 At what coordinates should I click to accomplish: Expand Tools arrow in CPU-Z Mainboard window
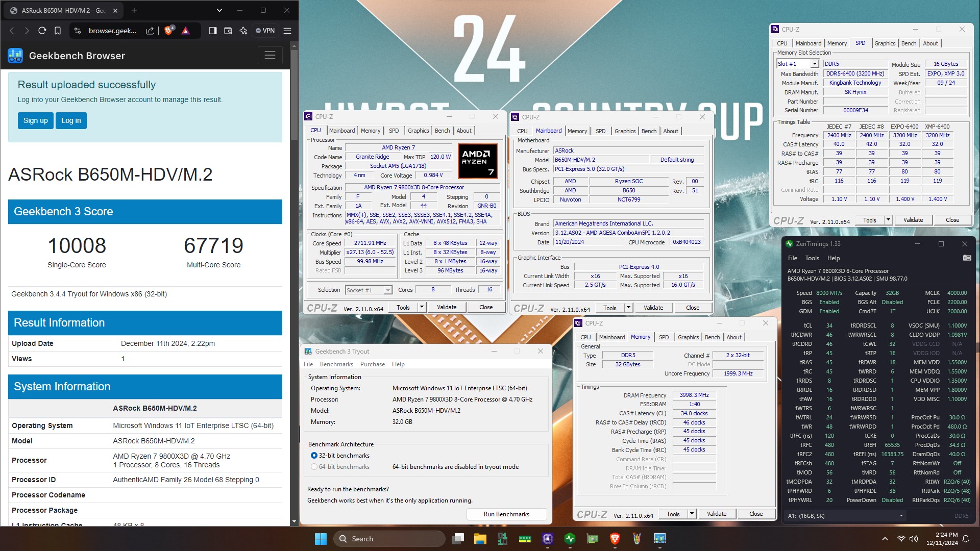(x=628, y=308)
